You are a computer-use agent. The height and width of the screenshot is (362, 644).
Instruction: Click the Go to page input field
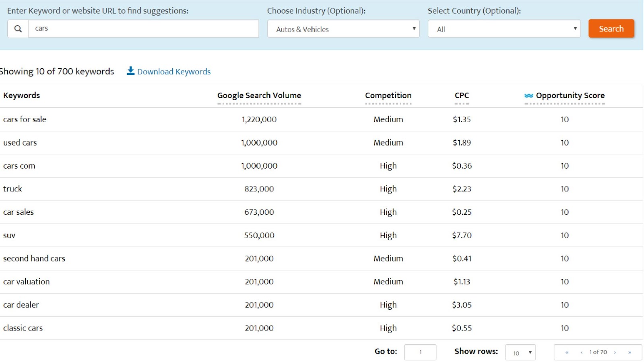(x=420, y=352)
